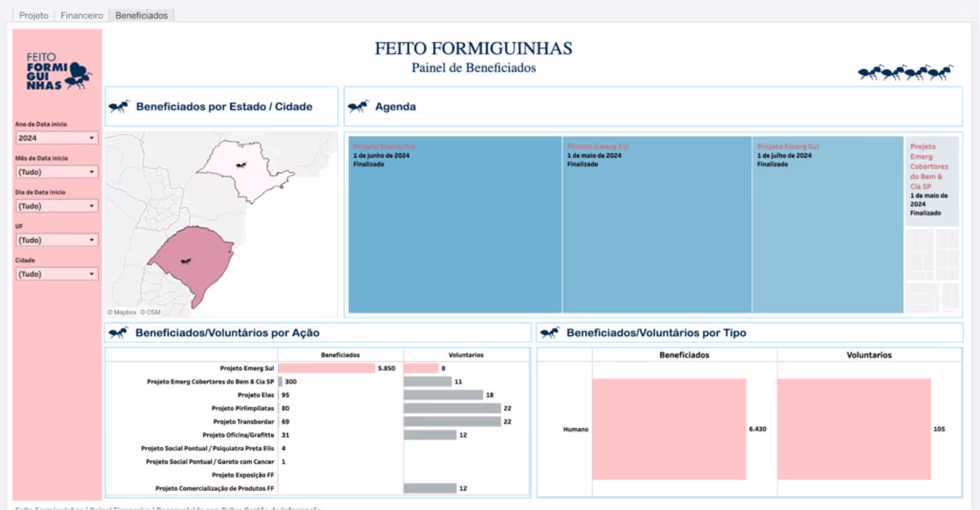The image size is (980, 510).
Task: Click the Humano beneficiados bar valued 6.430
Action: [x=669, y=429]
